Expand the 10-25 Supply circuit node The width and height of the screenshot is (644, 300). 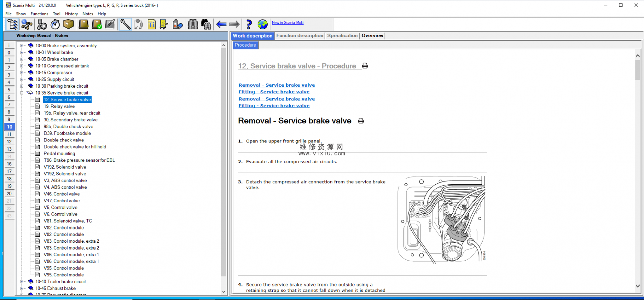pos(22,79)
